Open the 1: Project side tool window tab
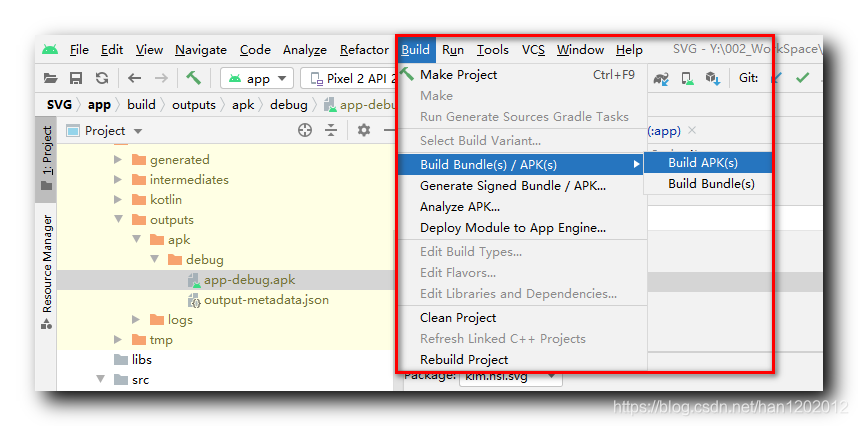The image size is (858, 426). click(x=47, y=159)
